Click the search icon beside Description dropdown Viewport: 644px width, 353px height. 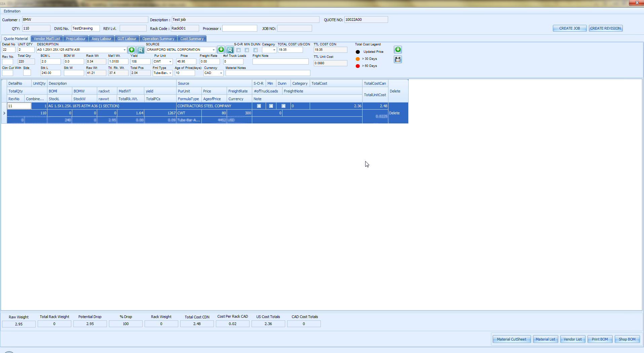pyautogui.click(x=140, y=50)
